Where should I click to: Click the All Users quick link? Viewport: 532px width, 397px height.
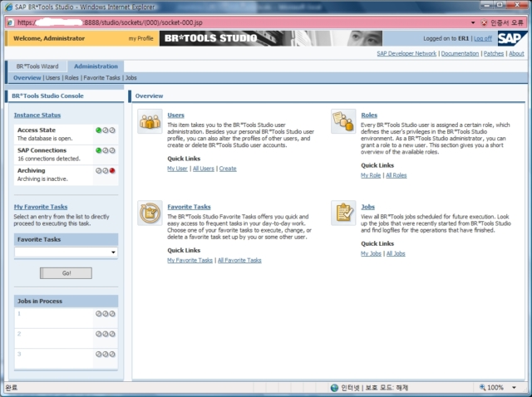click(x=203, y=169)
